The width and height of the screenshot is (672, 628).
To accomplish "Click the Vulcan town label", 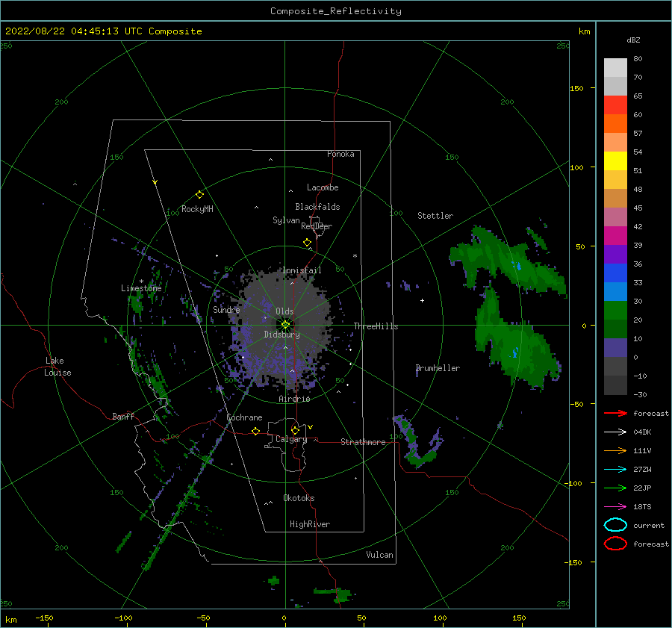I will [x=379, y=555].
